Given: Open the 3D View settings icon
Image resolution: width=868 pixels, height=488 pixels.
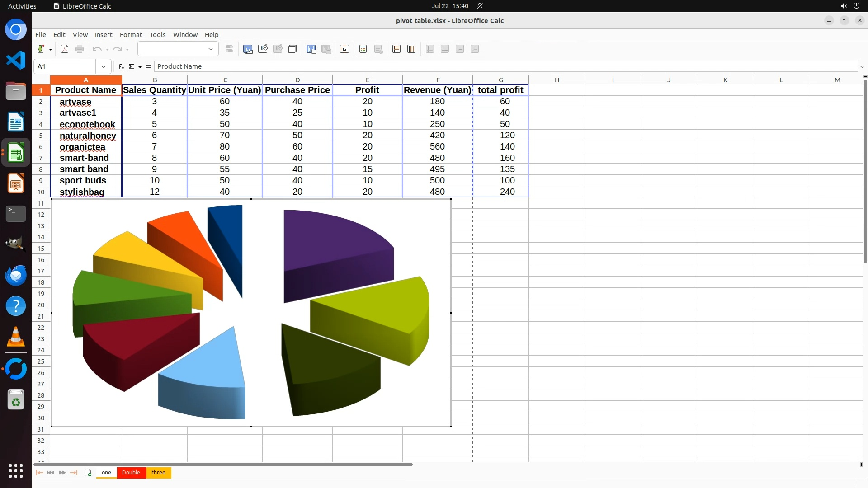Looking at the screenshot, I should point(292,49).
